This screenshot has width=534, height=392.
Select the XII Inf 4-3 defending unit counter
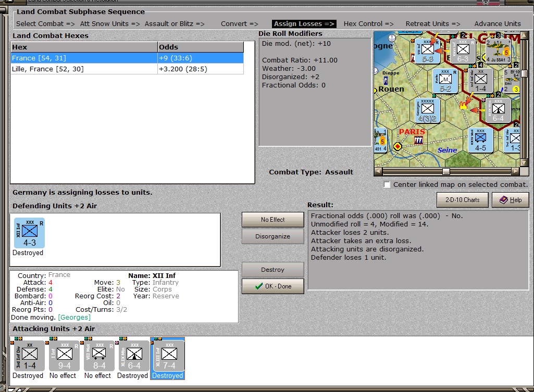click(x=29, y=233)
